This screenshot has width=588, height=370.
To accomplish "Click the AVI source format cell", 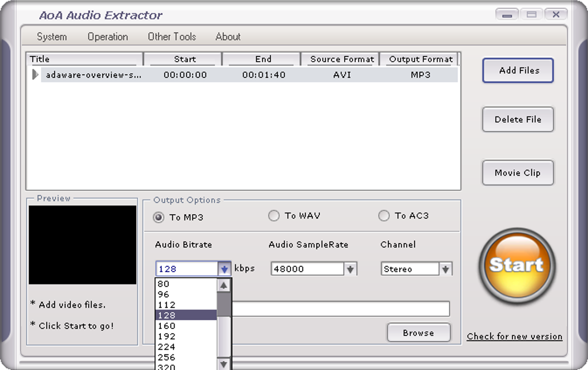I will [342, 75].
